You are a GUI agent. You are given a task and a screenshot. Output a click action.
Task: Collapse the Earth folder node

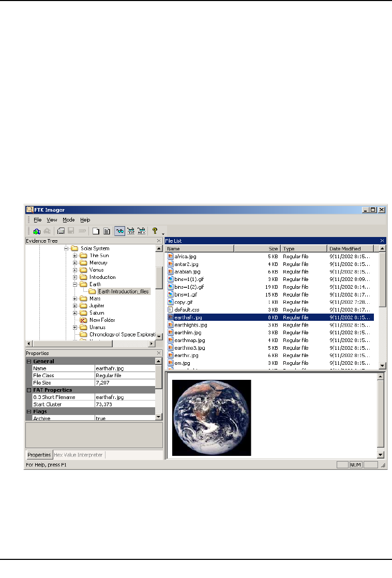coord(75,284)
